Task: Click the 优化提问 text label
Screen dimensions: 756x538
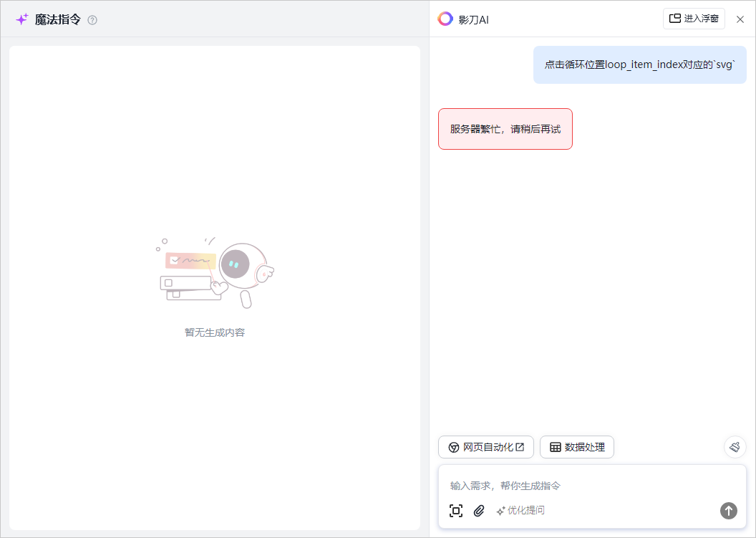Action: point(525,511)
